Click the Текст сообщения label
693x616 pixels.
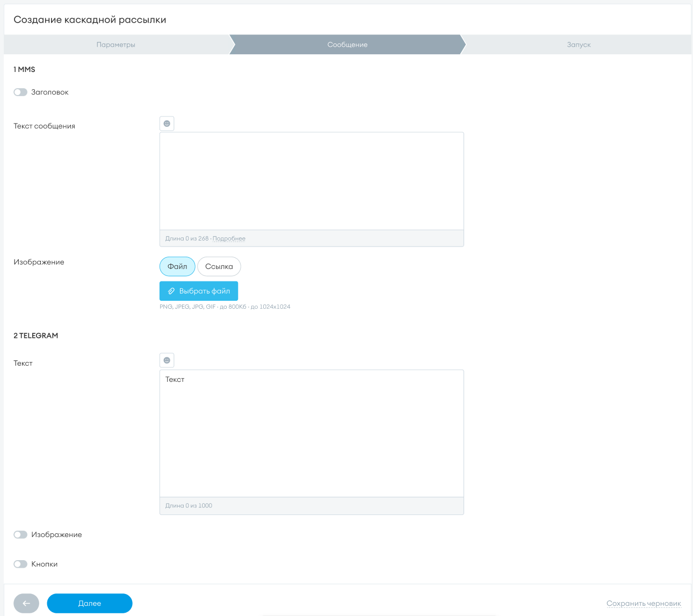coord(45,126)
